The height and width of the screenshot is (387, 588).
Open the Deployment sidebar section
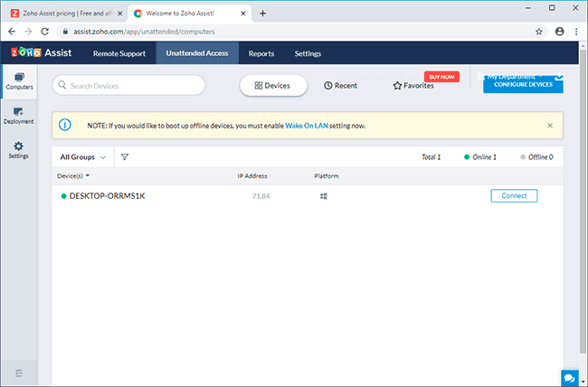(x=19, y=116)
